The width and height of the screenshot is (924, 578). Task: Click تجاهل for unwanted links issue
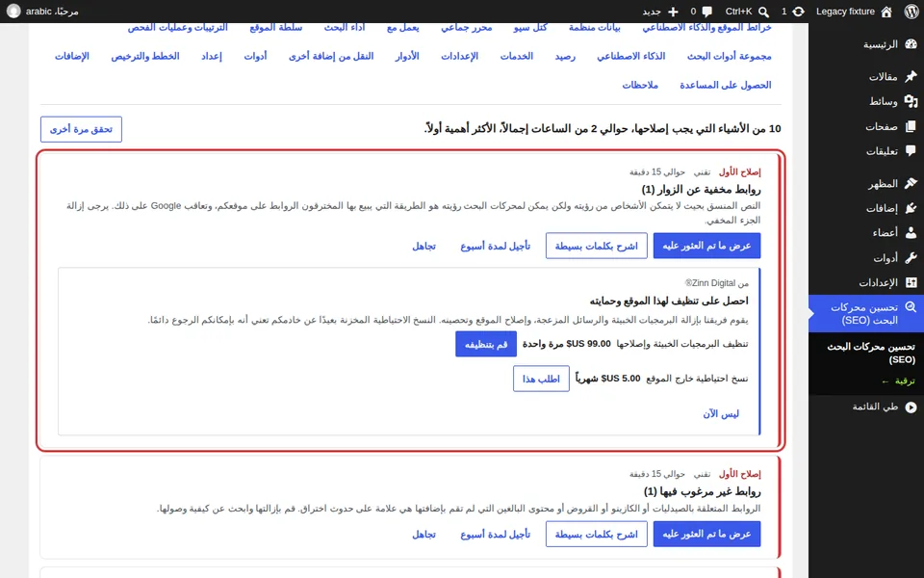click(x=423, y=535)
